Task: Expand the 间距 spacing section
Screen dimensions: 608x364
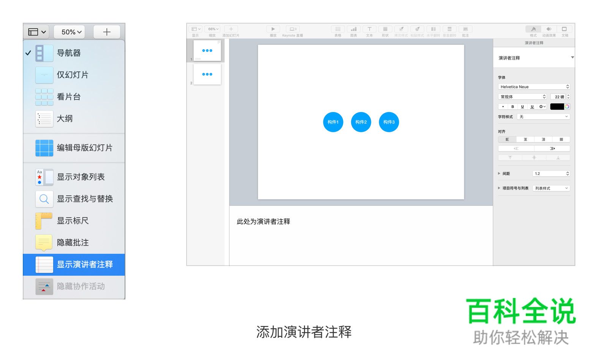Action: (x=499, y=173)
